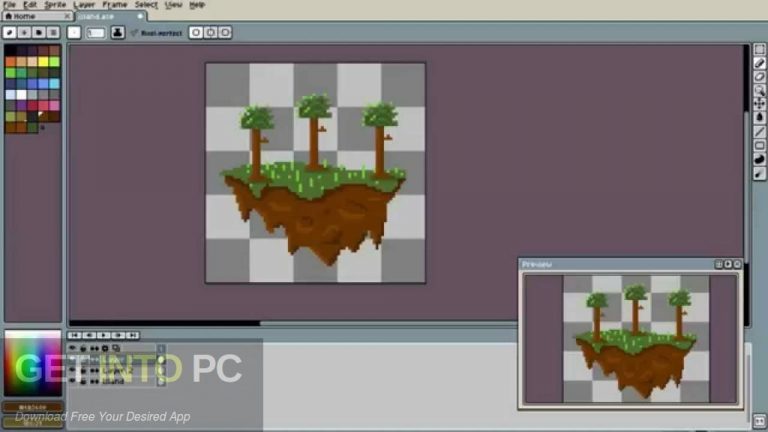Click play button in Preview window title

(728, 264)
